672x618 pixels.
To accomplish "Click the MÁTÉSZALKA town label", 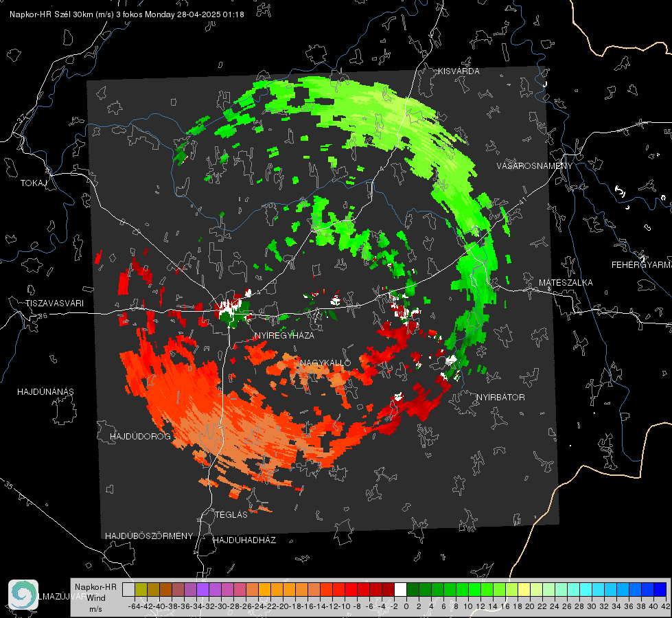I will pyautogui.click(x=566, y=283).
